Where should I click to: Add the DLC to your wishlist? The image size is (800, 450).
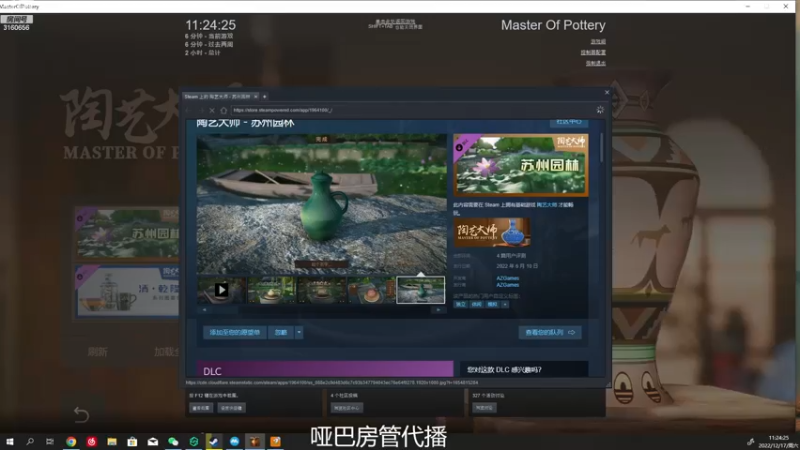(x=235, y=333)
